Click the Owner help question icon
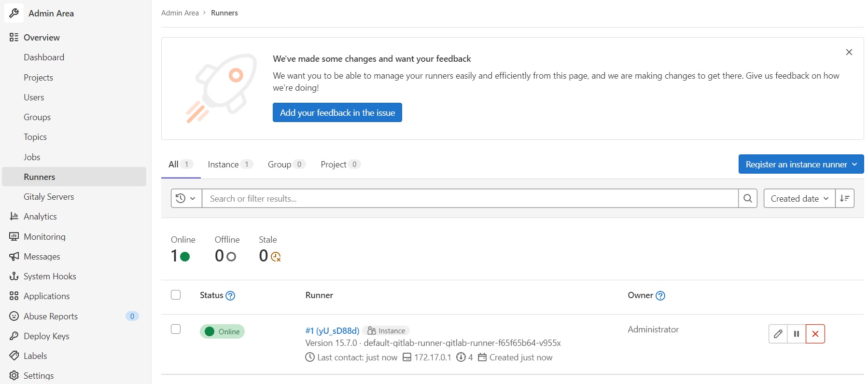The width and height of the screenshot is (868, 384). 660,296
